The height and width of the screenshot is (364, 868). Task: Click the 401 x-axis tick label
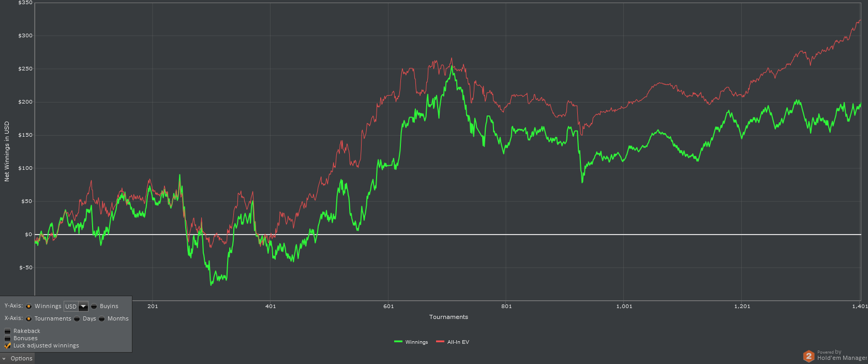[271, 307]
